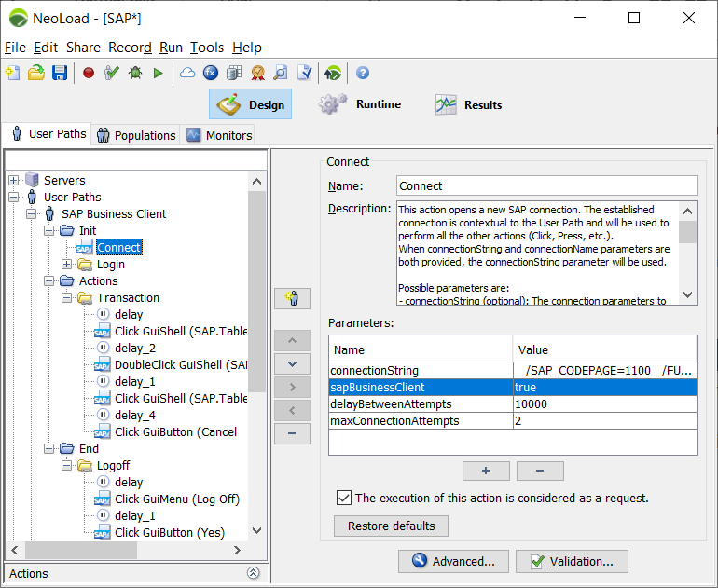Screen dimensions: 718x588
Task: Select the connectionString parameter row
Action: [513, 370]
